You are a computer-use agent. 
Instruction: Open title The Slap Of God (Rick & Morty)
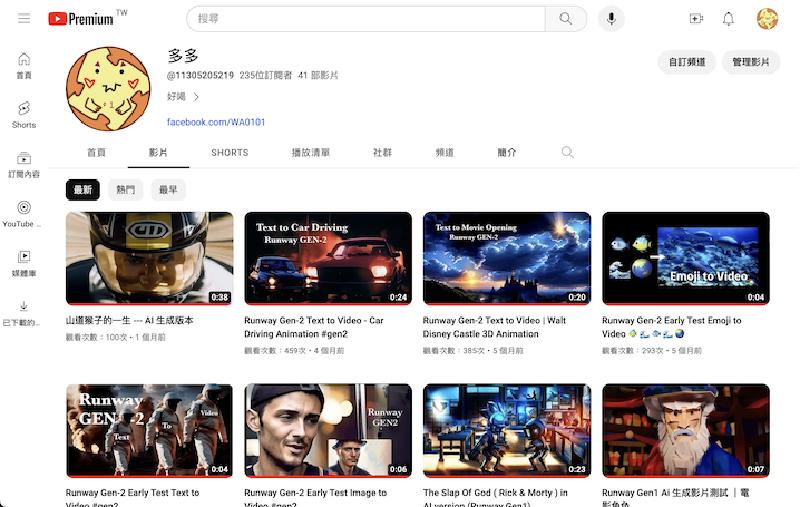pos(495,497)
